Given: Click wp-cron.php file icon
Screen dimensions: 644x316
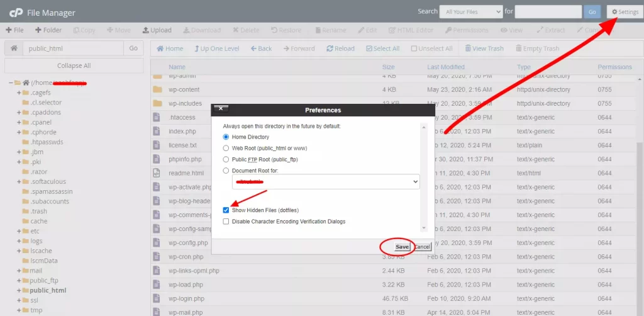Looking at the screenshot, I should [156, 257].
